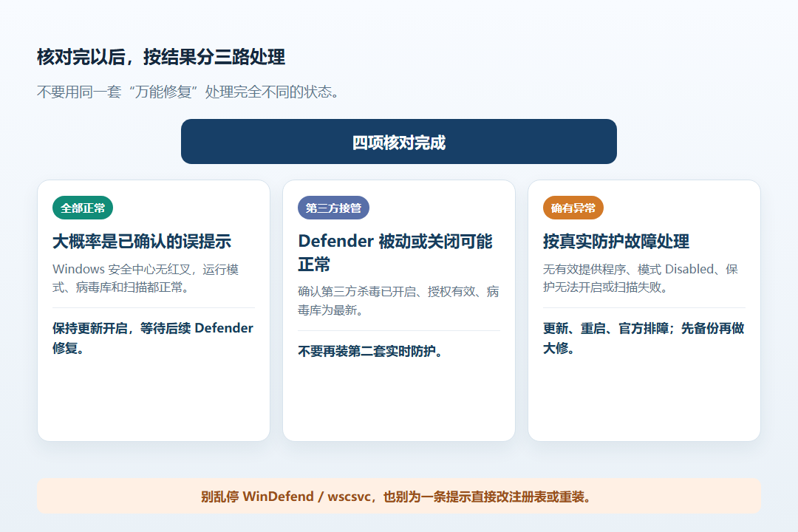798x532 pixels.
Task: Click subtitle 不要用同一套“万能修复”处理完全不同的状态
Action: click(x=188, y=92)
